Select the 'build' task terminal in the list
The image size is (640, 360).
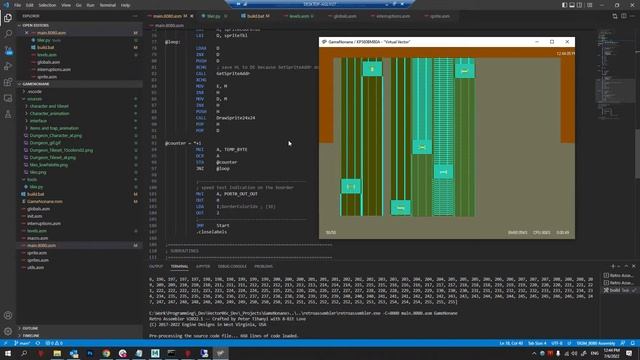(619, 290)
